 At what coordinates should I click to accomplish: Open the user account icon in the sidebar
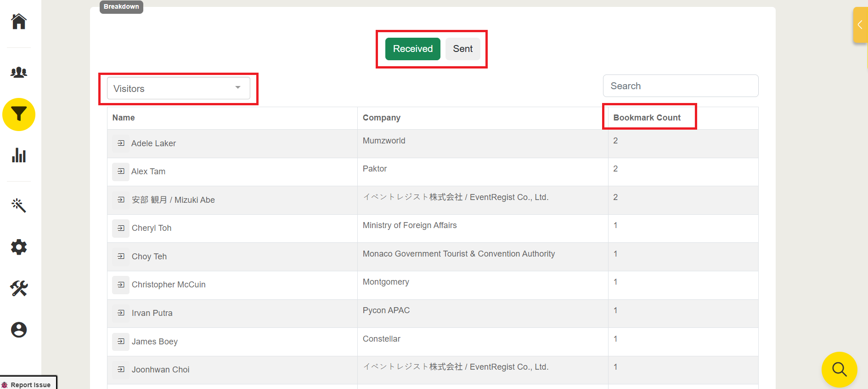pyautogui.click(x=19, y=330)
